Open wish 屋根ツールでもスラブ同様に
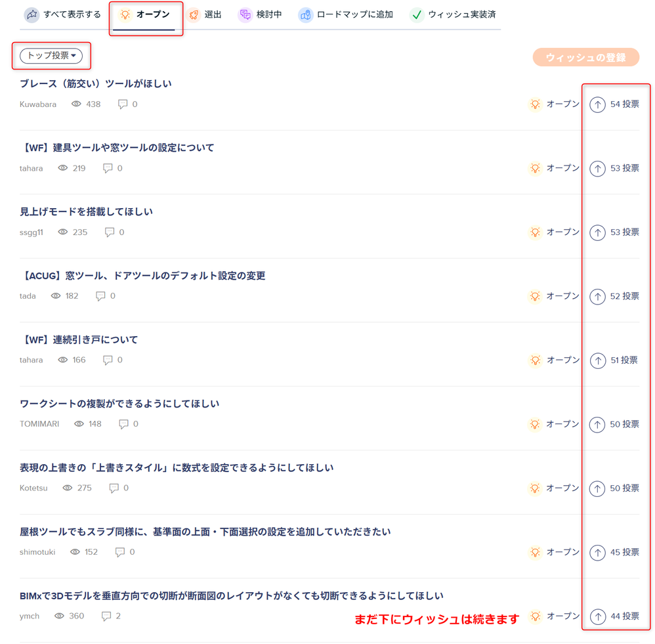The width and height of the screenshot is (655, 644). tap(205, 532)
